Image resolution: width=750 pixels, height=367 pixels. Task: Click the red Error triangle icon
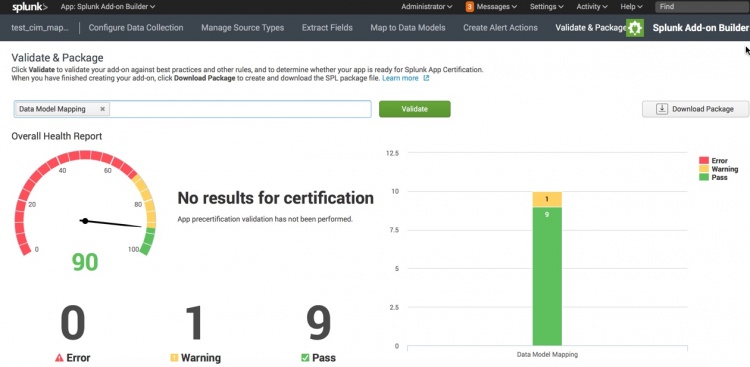click(x=59, y=357)
